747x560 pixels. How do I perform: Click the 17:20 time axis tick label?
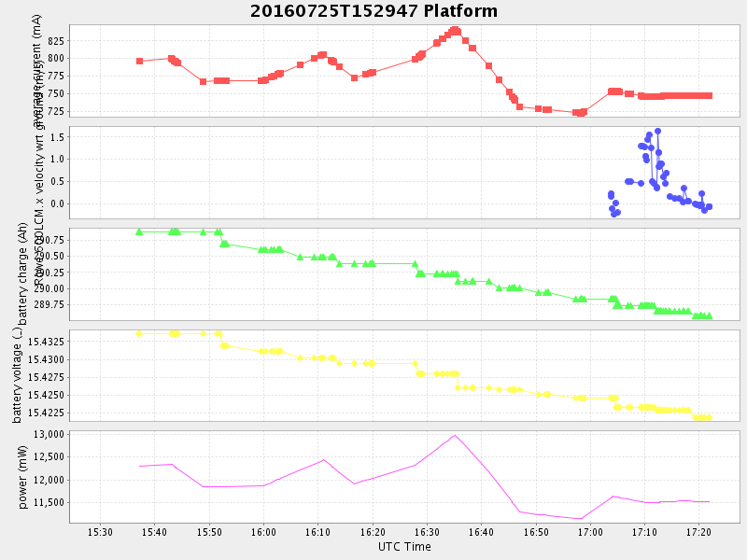pos(698,531)
